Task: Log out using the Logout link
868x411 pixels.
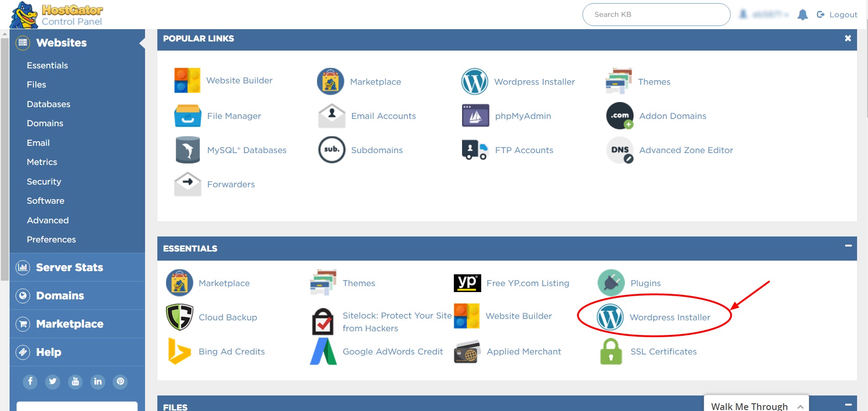Action: [x=837, y=15]
